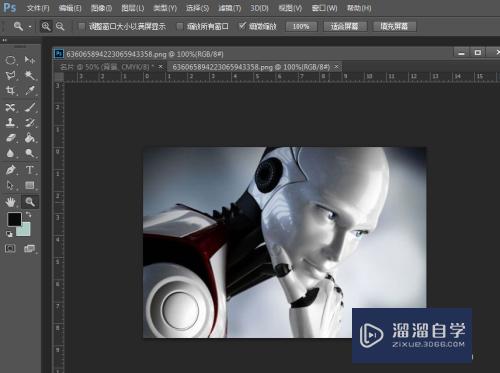Select the Dodge tool
This screenshot has width=500, height=373.
coord(30,153)
